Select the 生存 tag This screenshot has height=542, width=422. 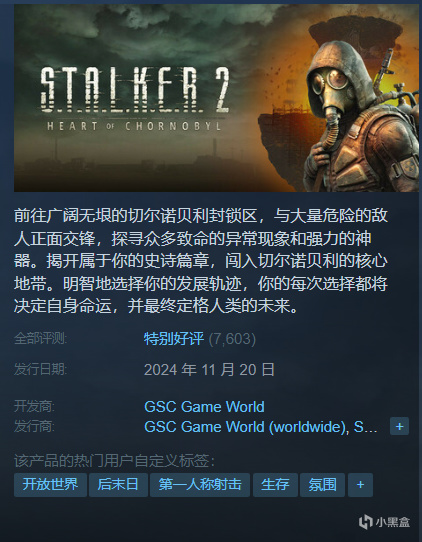(275, 485)
